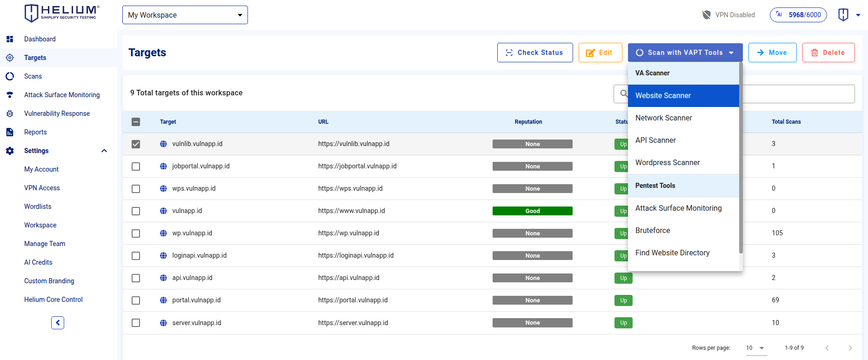Screen dimensions: 868x360
Task: Select Website Scanner from the menu
Action: pyautogui.click(x=683, y=96)
